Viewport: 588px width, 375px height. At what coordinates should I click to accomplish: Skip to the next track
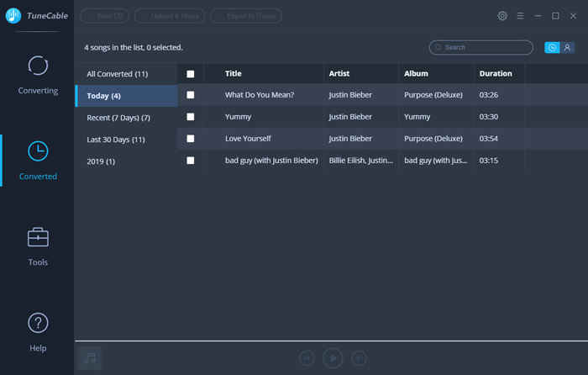pyautogui.click(x=359, y=358)
